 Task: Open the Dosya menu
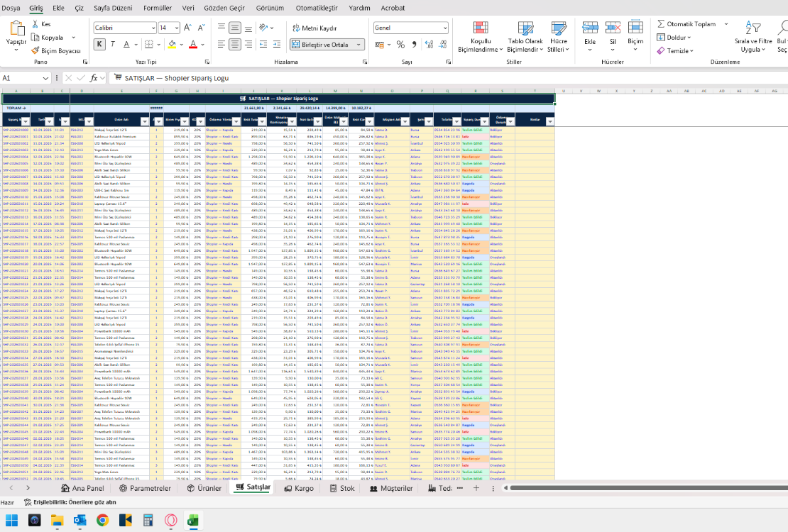tap(11, 8)
